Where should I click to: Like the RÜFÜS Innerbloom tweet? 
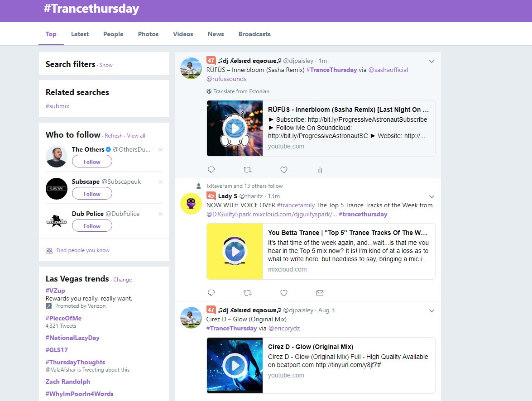point(283,170)
